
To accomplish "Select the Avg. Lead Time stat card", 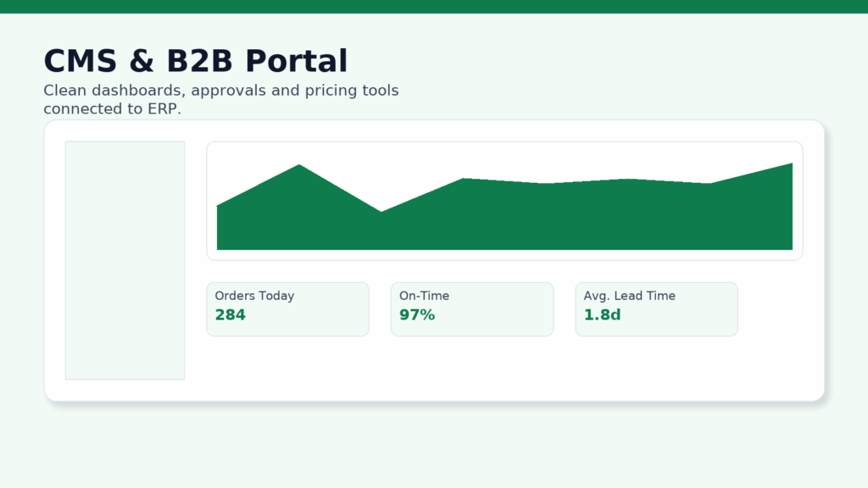I will tap(656, 308).
